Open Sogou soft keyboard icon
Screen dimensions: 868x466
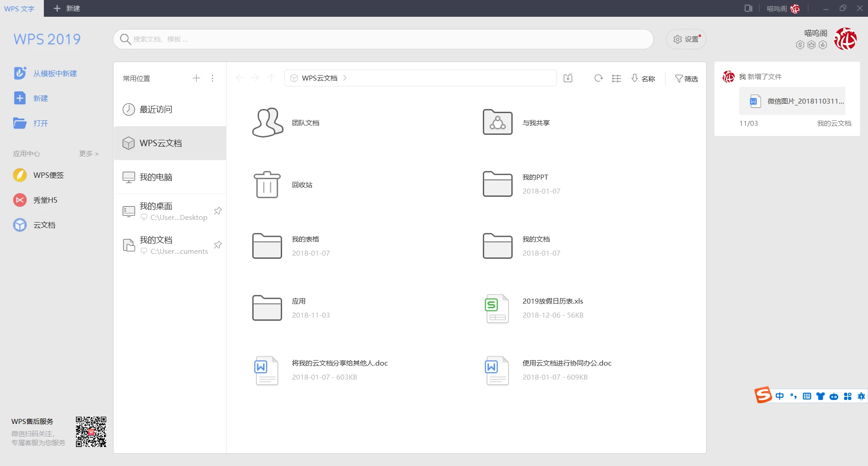point(807,396)
